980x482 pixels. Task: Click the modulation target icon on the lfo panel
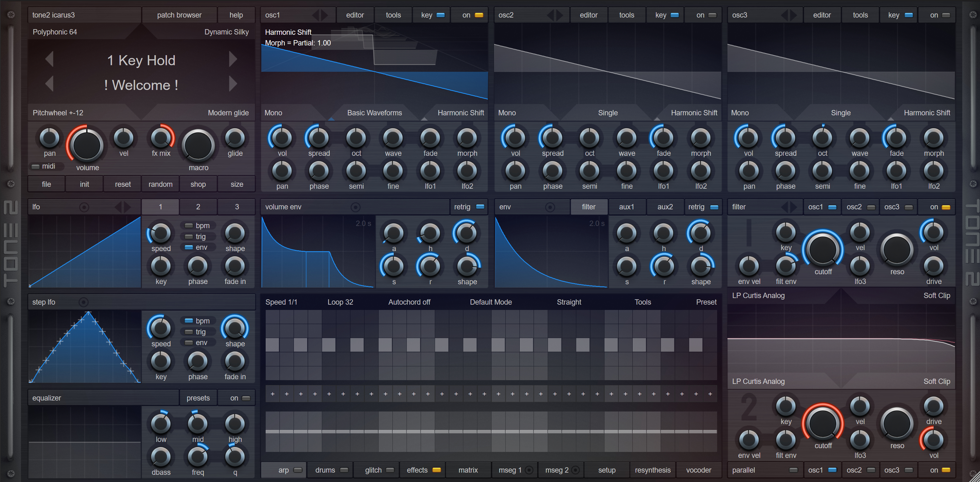(x=84, y=207)
